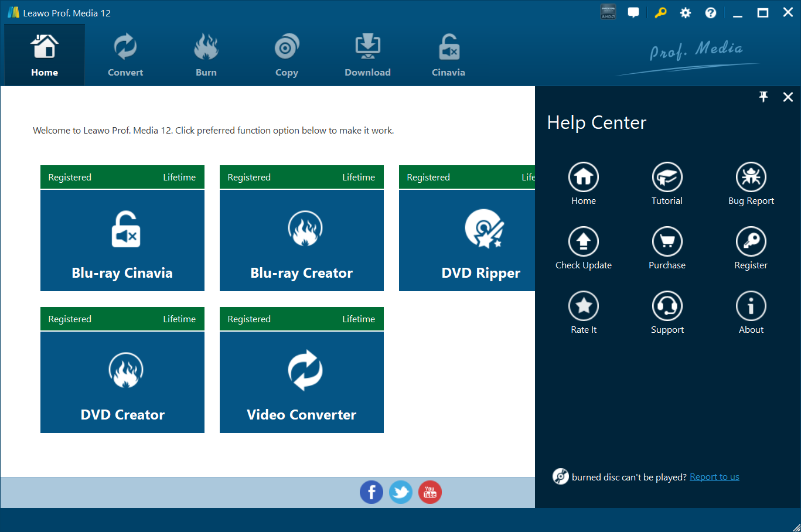The width and height of the screenshot is (801, 532).
Task: Switch to the Download tab
Action: tap(367, 56)
